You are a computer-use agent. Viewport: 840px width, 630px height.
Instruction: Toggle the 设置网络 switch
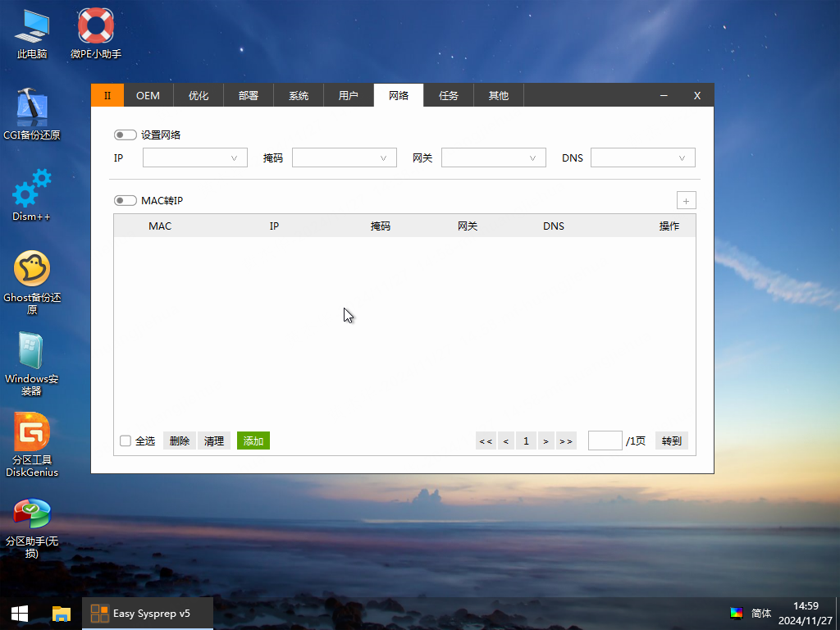125,135
